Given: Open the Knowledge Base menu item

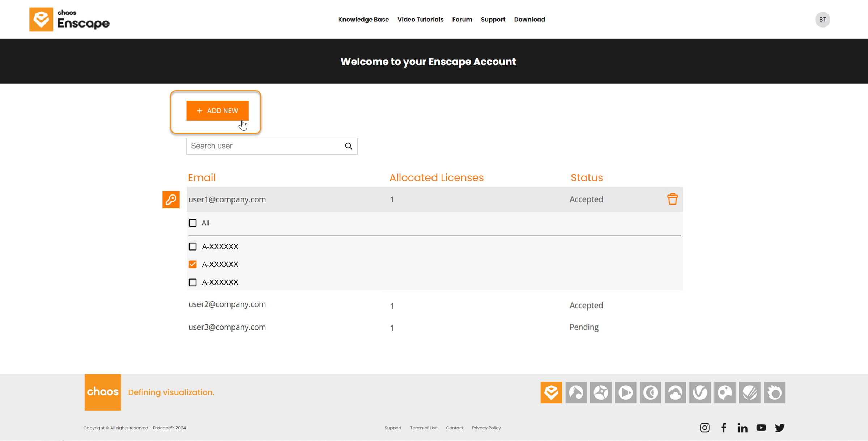Looking at the screenshot, I should tap(363, 19).
